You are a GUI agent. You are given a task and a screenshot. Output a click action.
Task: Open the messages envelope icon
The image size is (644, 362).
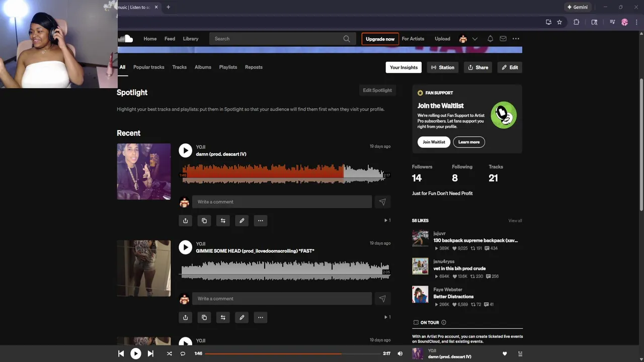coord(503,39)
